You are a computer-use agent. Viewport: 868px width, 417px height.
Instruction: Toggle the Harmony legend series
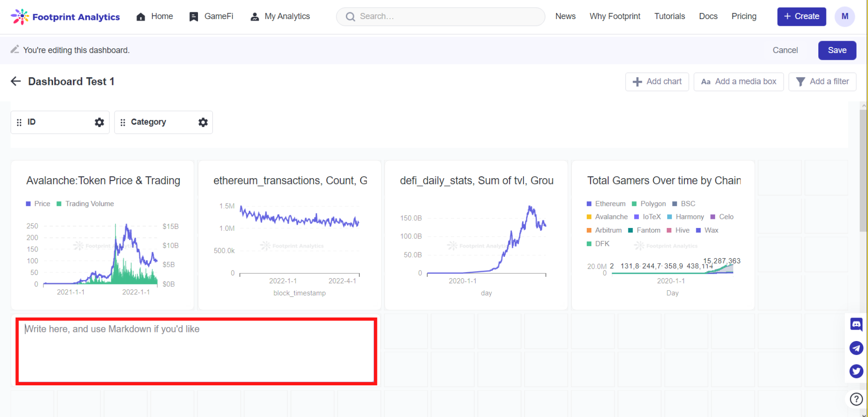[685, 217]
